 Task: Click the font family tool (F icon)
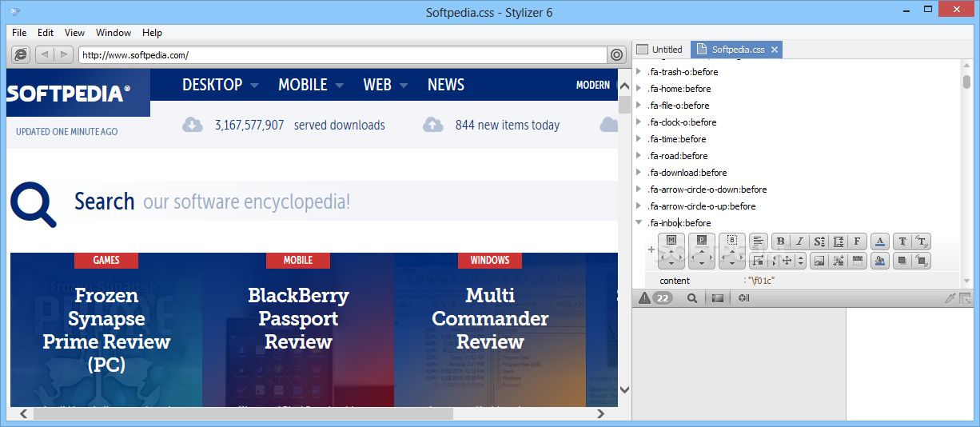(x=857, y=241)
